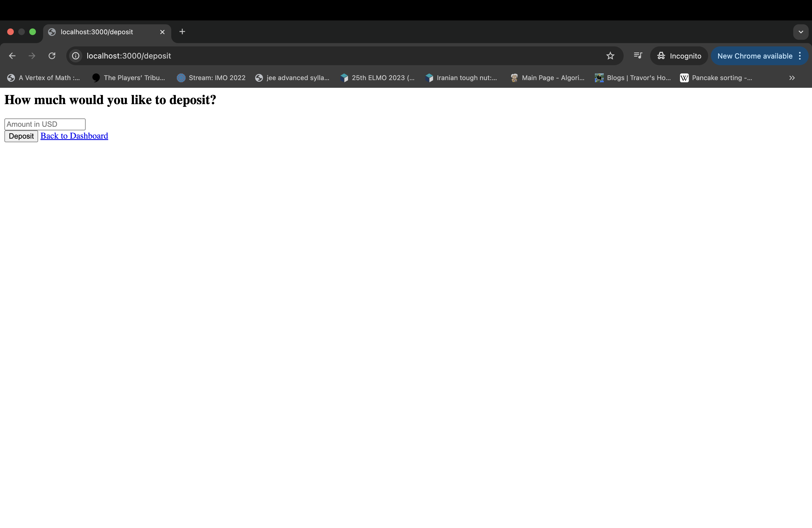Focus the Amount in USD field
Image resolution: width=812 pixels, height=528 pixels.
coord(45,125)
